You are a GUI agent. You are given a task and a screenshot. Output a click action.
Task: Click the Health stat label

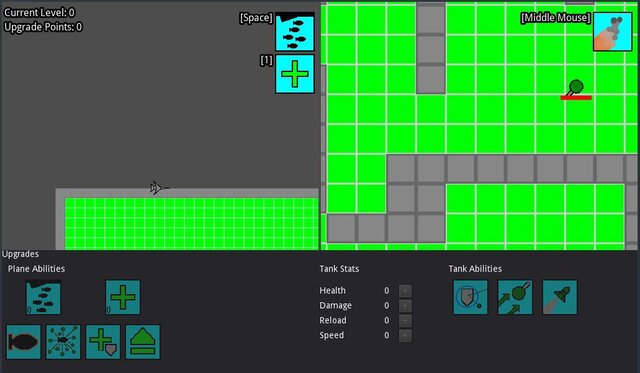[332, 291]
